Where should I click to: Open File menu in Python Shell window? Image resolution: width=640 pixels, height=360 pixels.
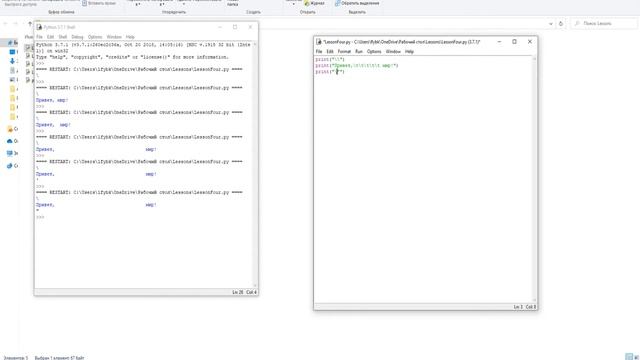[39, 37]
